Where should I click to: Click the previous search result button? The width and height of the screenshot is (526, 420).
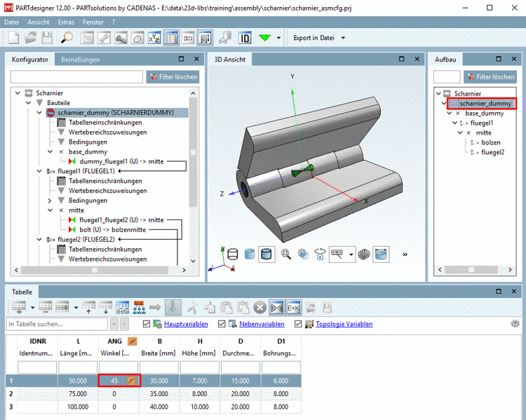click(x=114, y=324)
